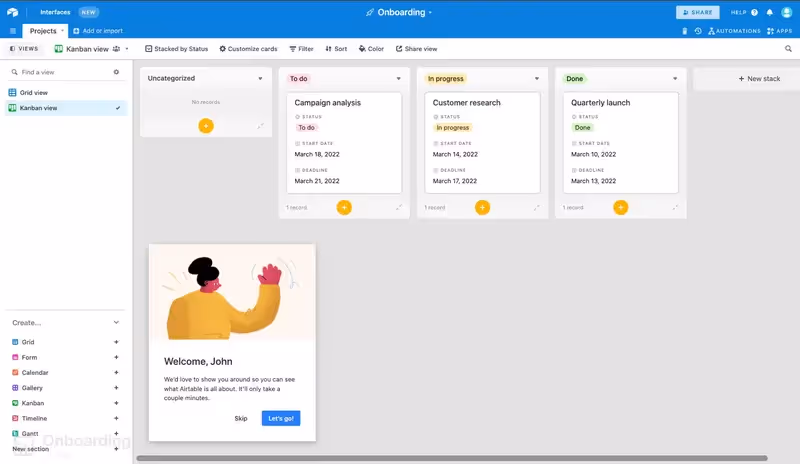Image resolution: width=800 pixels, height=464 pixels.
Task: Open Customer research card
Action: click(483, 142)
